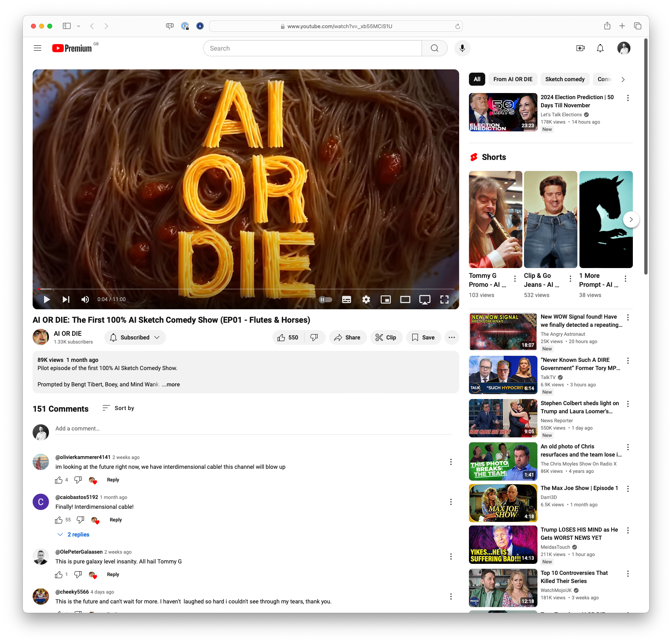The image size is (672, 643).
Task: Toggle autoplay off in the player
Action: [x=325, y=299]
